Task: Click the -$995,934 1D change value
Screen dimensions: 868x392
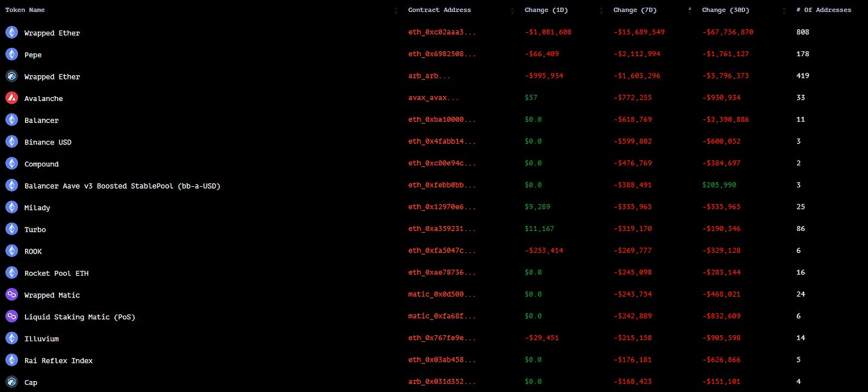Action: pyautogui.click(x=544, y=76)
